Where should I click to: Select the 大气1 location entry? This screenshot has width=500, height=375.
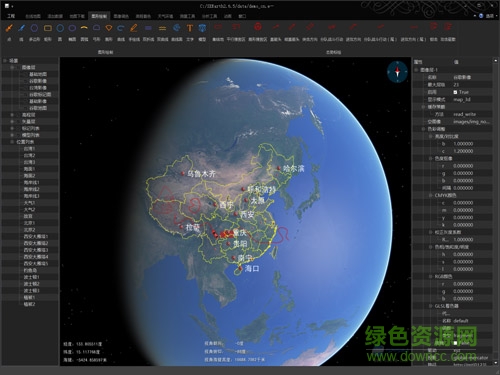click(29, 203)
